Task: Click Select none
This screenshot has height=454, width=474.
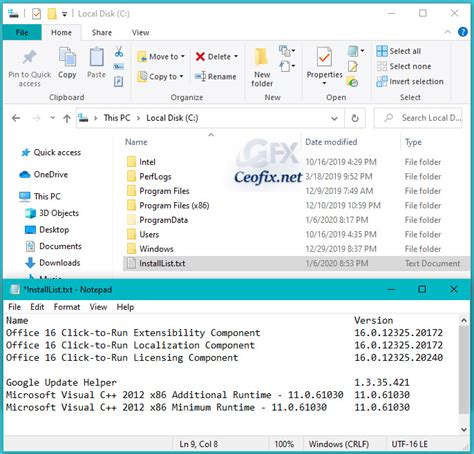Action: pyautogui.click(x=404, y=66)
